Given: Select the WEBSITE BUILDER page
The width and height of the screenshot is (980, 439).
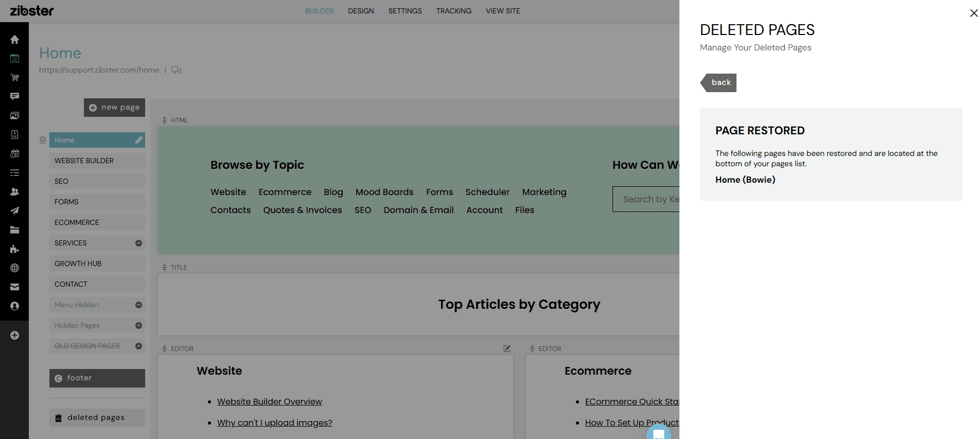Looking at the screenshot, I should point(97,161).
